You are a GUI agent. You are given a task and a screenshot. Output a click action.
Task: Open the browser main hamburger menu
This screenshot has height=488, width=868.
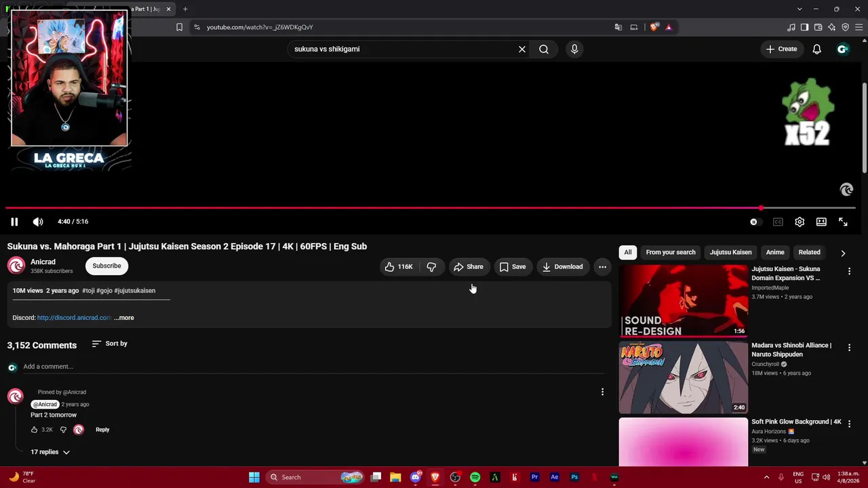click(859, 27)
